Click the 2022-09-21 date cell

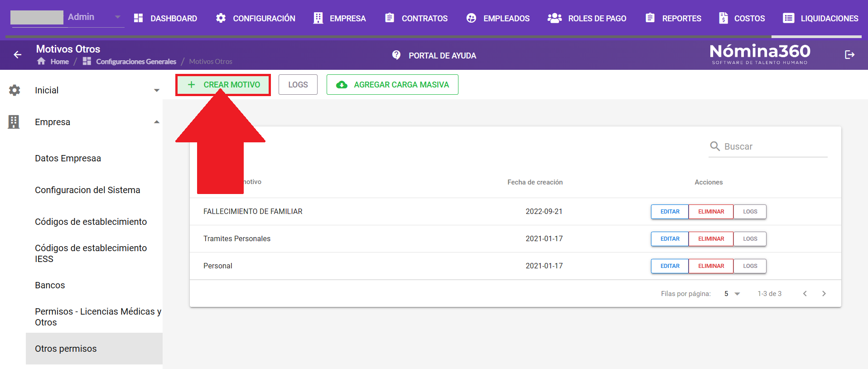point(544,212)
